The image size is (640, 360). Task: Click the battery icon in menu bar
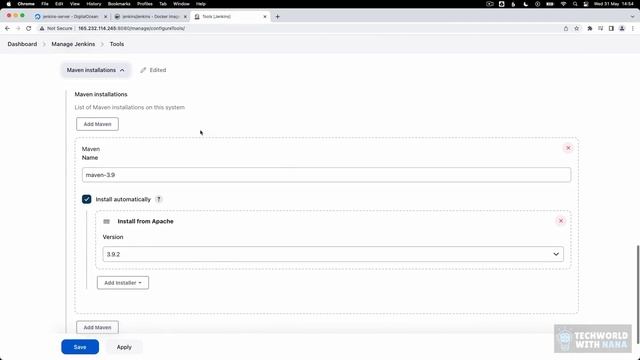pyautogui.click(x=550, y=4)
